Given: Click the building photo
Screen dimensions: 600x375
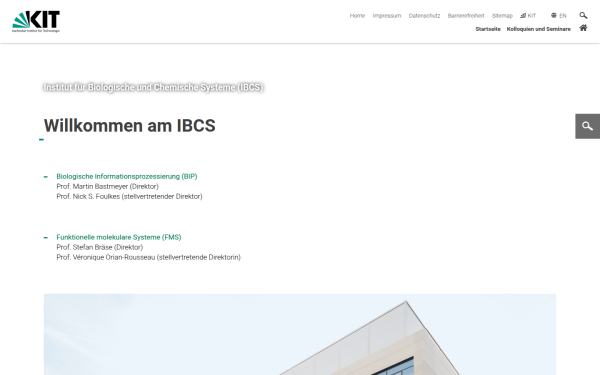Looking at the screenshot, I should (x=300, y=334).
